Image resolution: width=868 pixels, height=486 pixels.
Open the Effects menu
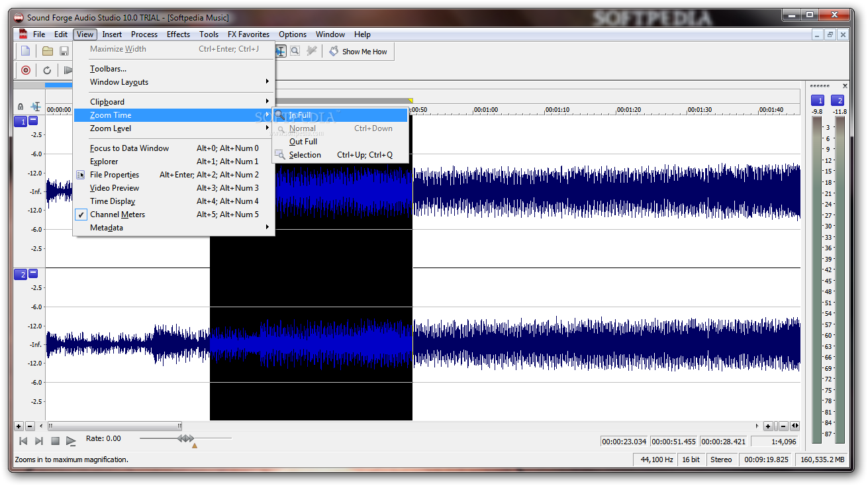178,34
